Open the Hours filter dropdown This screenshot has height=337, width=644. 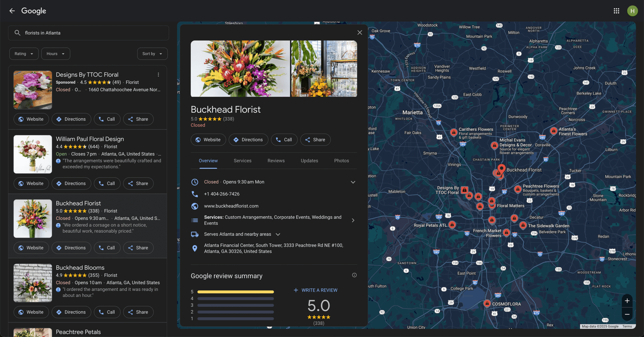(56, 54)
